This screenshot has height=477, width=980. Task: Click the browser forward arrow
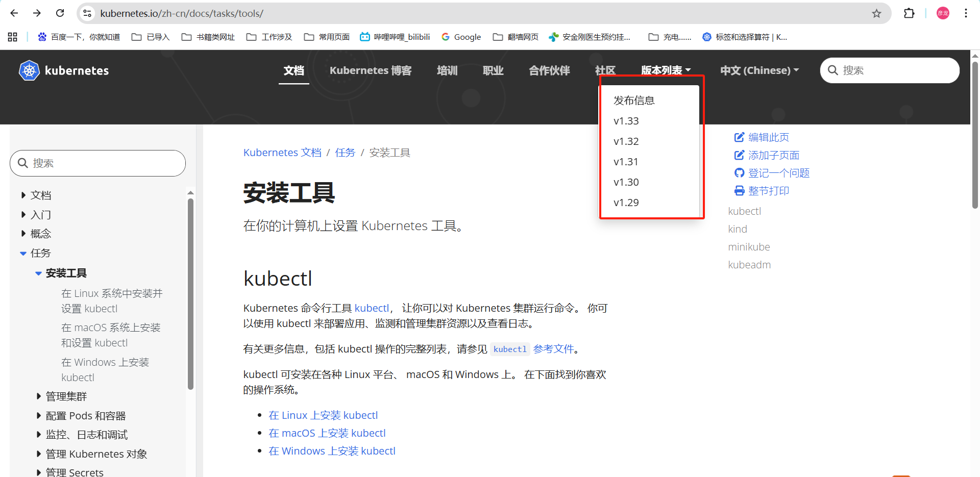click(37, 13)
